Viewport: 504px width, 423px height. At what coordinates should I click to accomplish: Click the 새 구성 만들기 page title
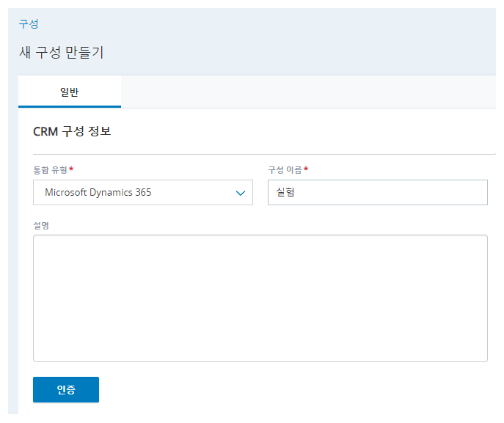click(x=62, y=52)
